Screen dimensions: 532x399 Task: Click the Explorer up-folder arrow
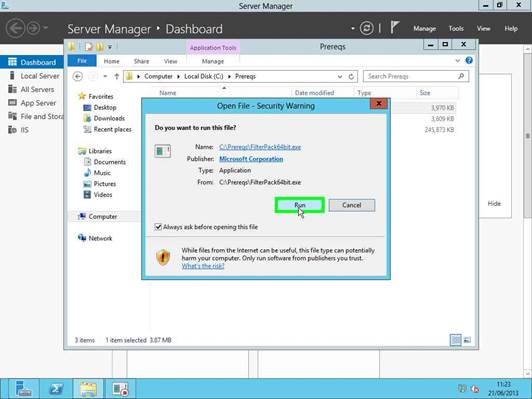(116, 76)
